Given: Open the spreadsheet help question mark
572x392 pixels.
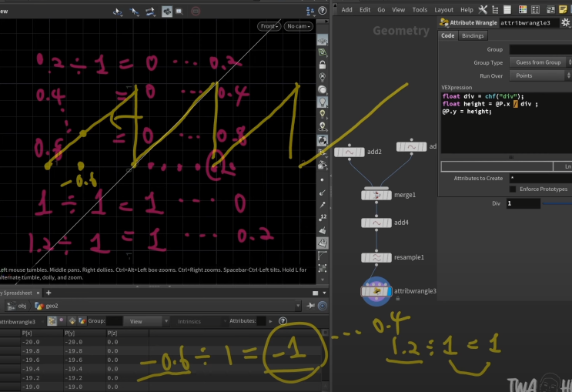Looking at the screenshot, I should point(283,321).
